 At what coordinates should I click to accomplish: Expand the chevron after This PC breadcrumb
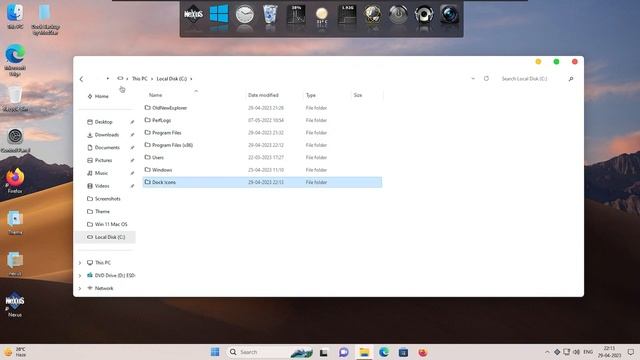pos(152,79)
